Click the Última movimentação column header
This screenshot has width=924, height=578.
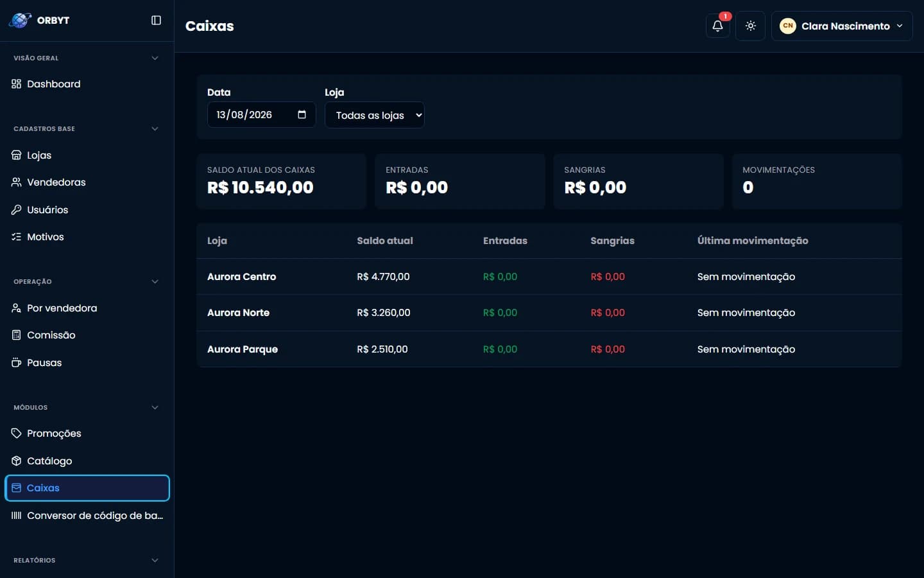(x=753, y=241)
